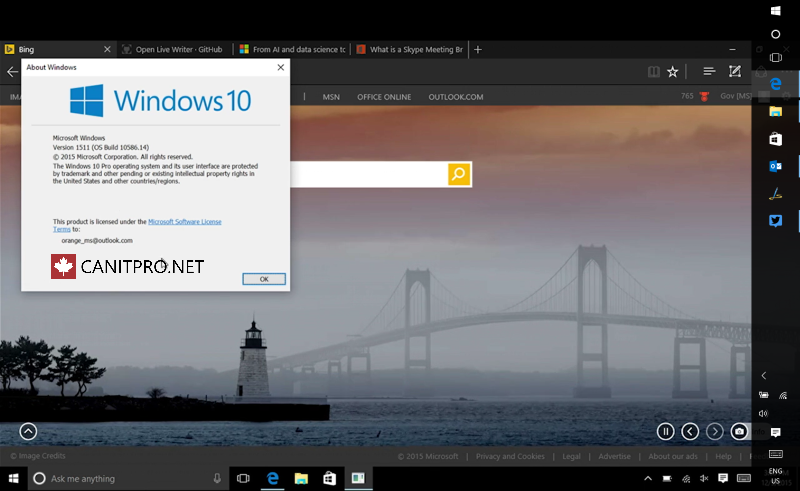Show hidden tray icons chevron
The height and width of the screenshot is (491, 800).
tap(647, 478)
